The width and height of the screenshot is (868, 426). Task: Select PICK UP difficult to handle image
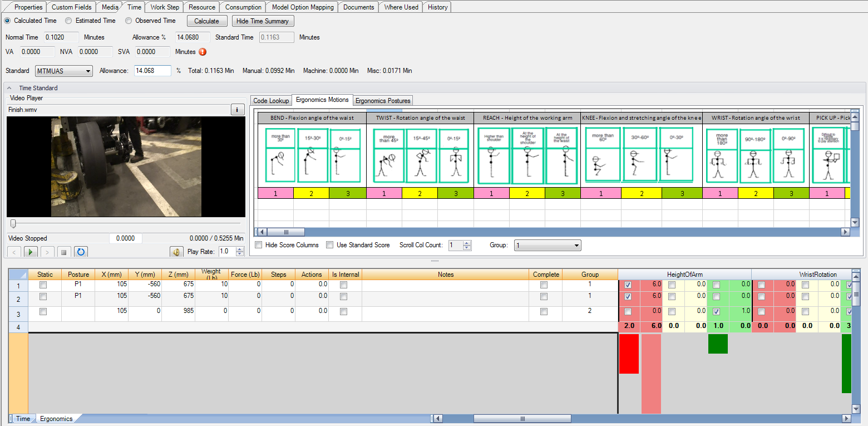tap(828, 155)
